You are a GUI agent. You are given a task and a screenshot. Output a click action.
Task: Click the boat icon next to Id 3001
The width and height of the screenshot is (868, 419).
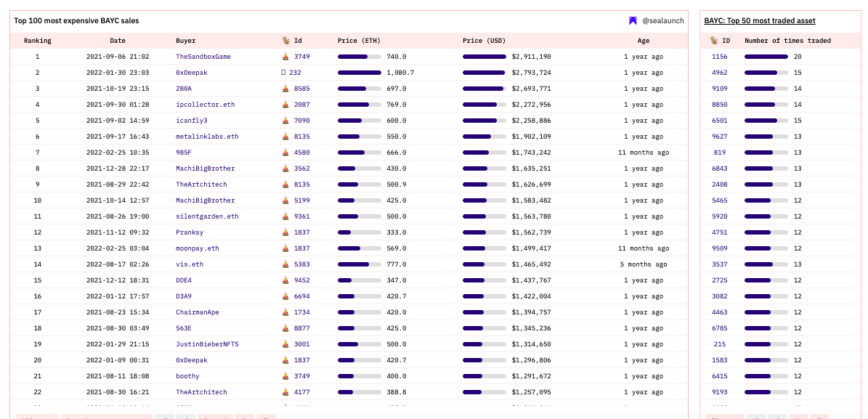(x=285, y=344)
